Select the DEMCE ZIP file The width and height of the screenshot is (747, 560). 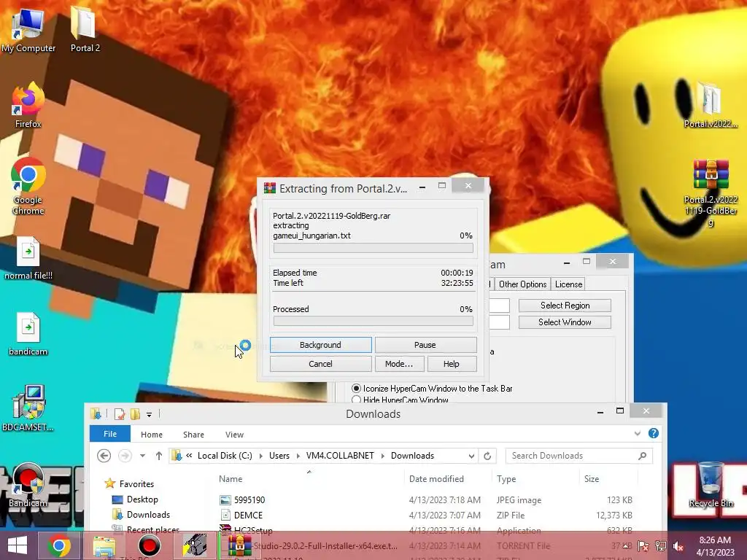(248, 516)
